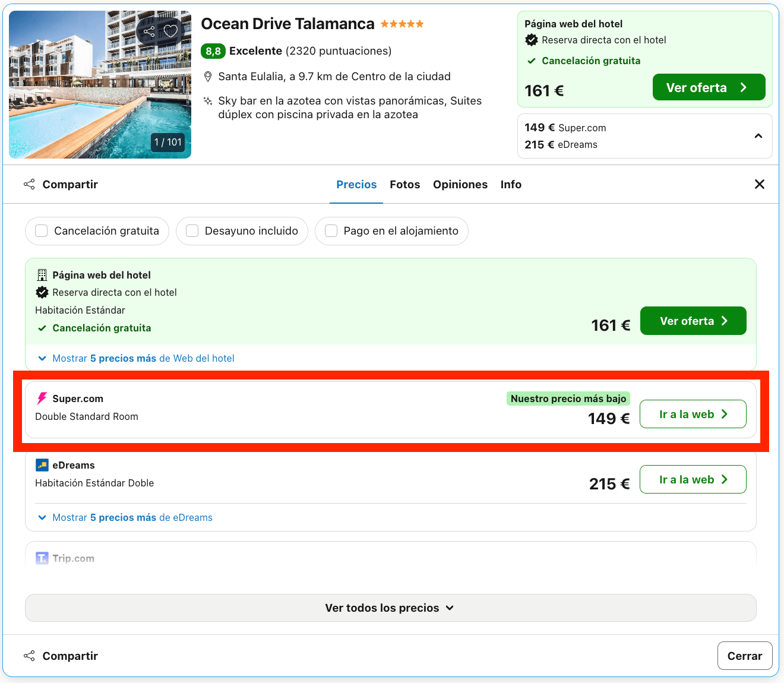Click the sparkle highlights icon beside Sky bar text

208,101
